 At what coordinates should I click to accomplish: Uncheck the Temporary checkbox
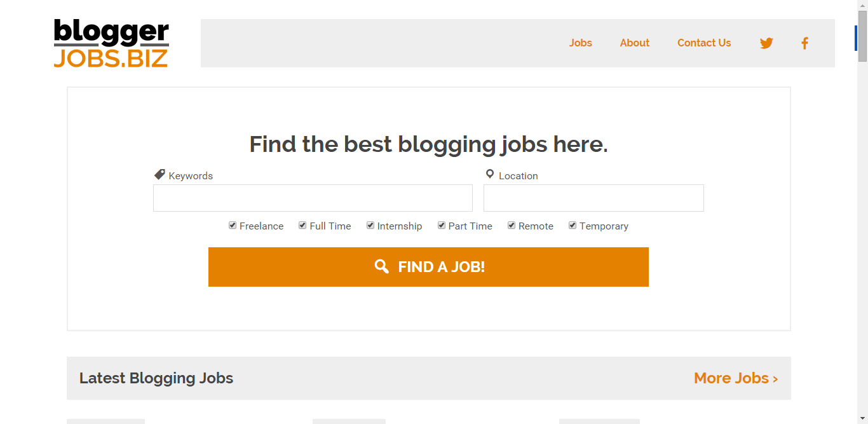pos(573,225)
